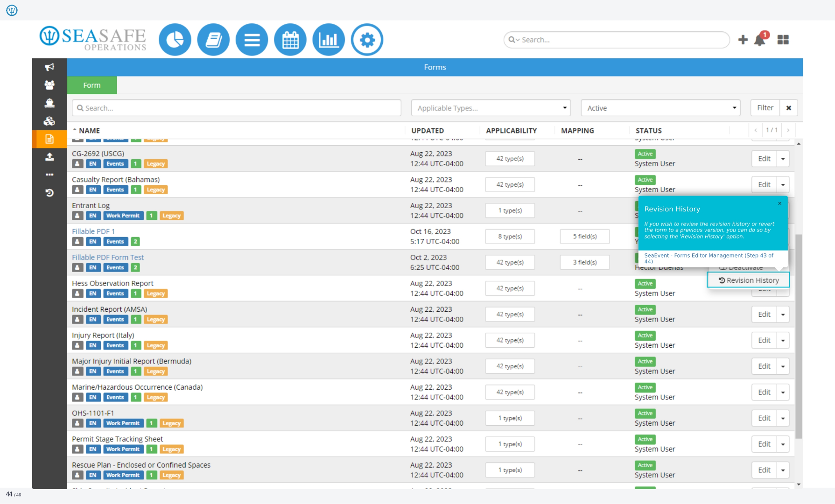Expand Edit arrow for CG-2692 (USCG)
Viewport: 835px width, 504px height.
pyautogui.click(x=783, y=159)
